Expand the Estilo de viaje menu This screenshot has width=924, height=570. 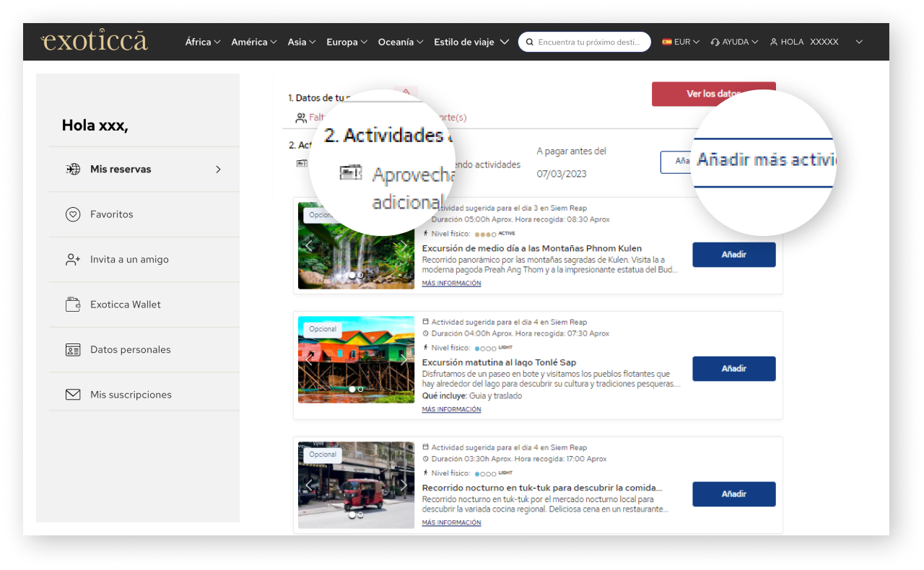point(471,42)
